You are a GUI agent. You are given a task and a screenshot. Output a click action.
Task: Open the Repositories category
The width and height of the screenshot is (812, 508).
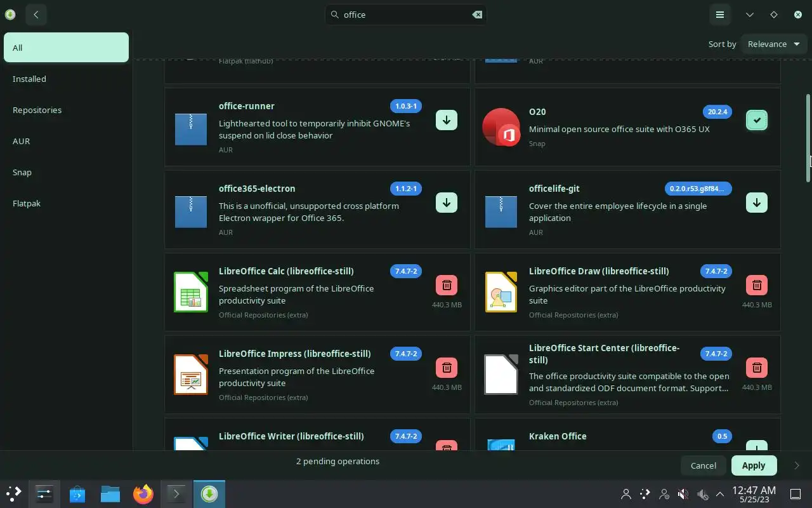[x=66, y=110]
